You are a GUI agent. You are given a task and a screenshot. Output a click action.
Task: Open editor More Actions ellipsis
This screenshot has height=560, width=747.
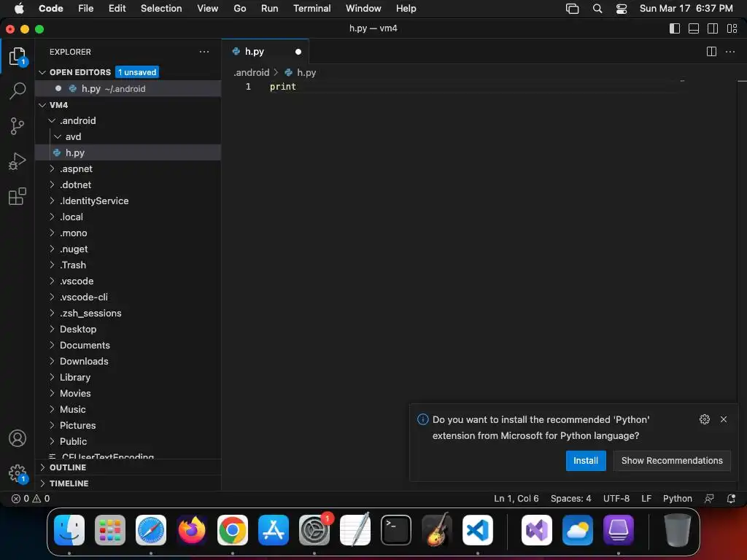coord(729,52)
